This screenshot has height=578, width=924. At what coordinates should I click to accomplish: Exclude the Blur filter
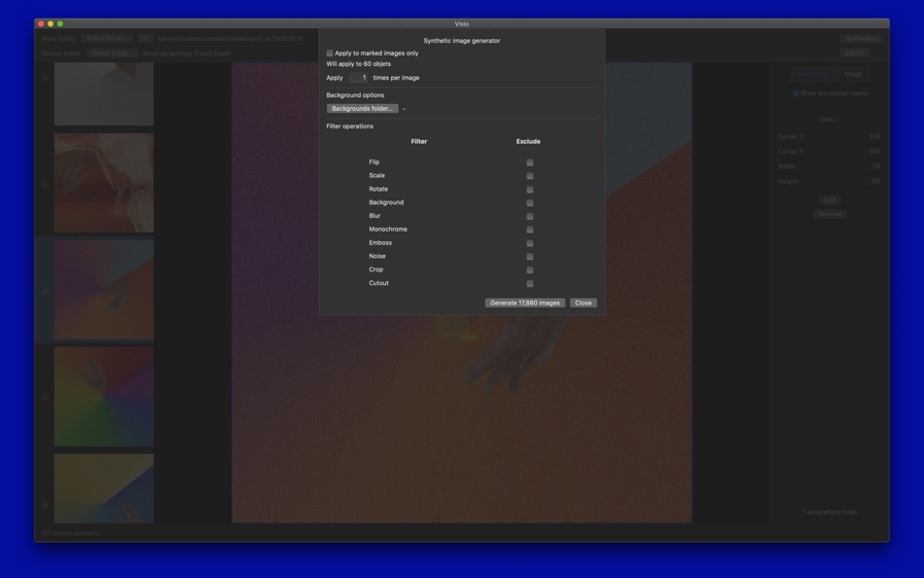point(530,216)
